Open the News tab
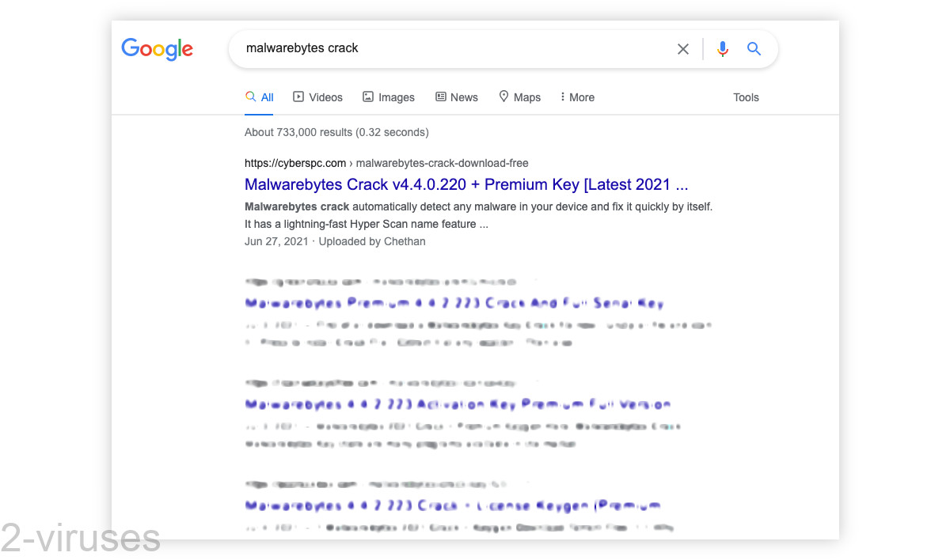Screen dimensions: 950x560 point(457,97)
